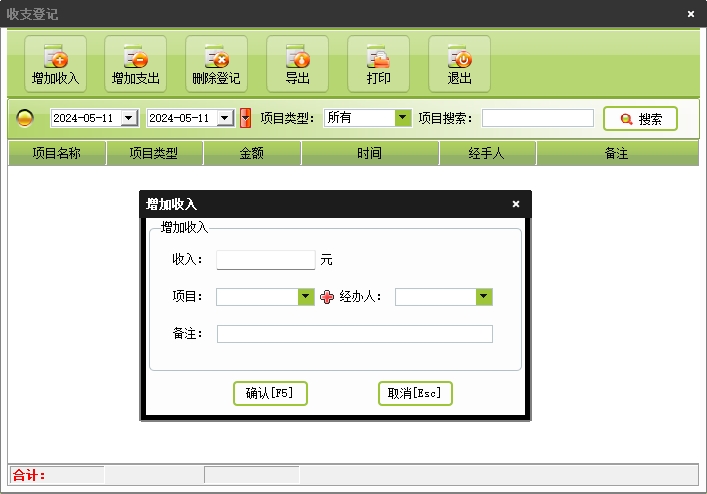The width and height of the screenshot is (707, 494).
Task: Click the red plus icon beside 项目
Action: click(x=327, y=297)
